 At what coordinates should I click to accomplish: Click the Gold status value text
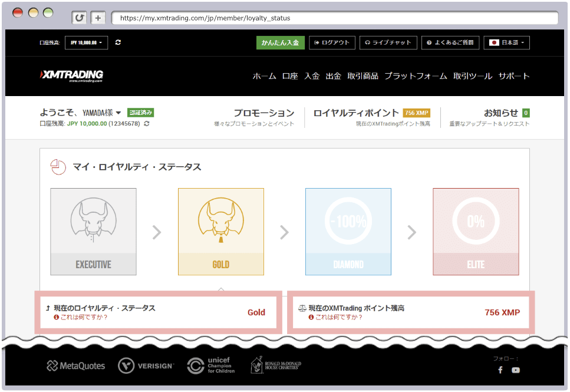click(256, 312)
